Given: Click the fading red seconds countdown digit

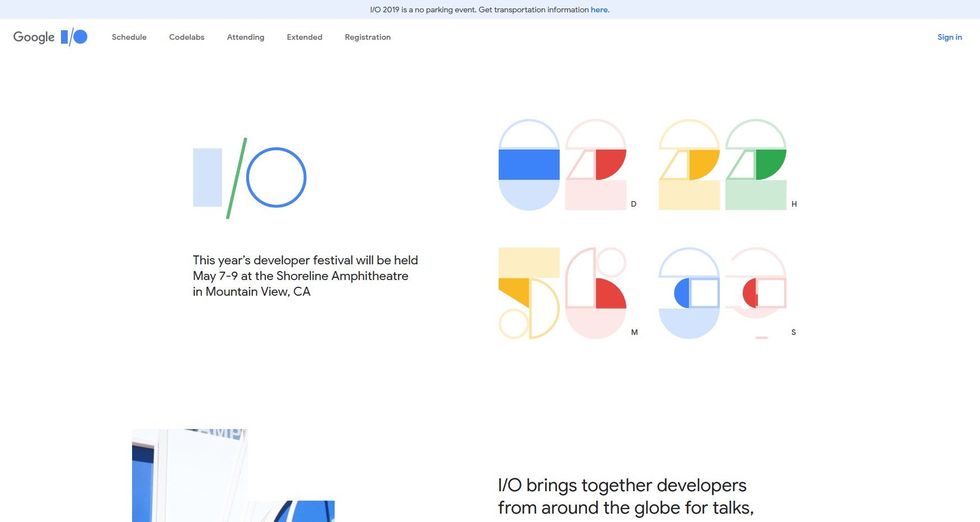Looking at the screenshot, I should pos(756,293).
